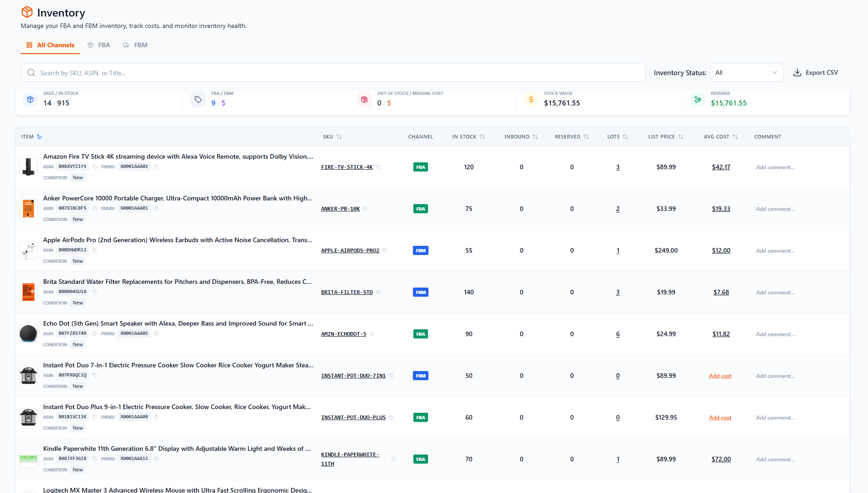Image resolution: width=868 pixels, height=493 pixels.
Task: Open the Echo Dot product thumbnail
Action: point(28,333)
